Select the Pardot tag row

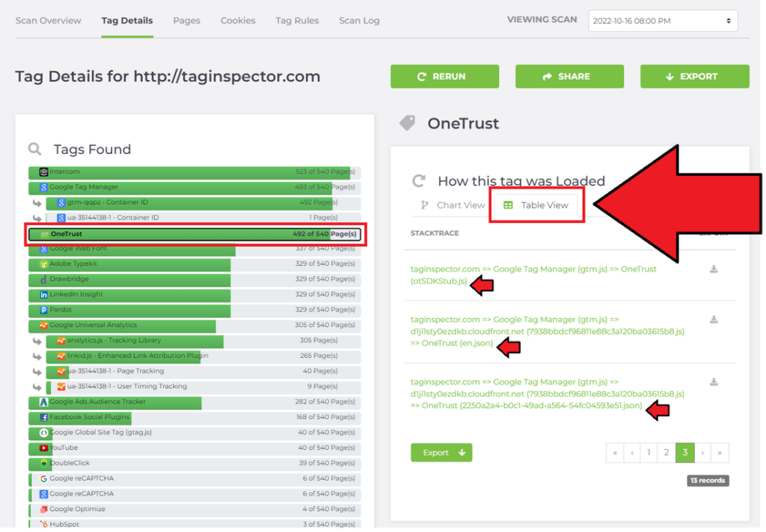click(x=194, y=310)
